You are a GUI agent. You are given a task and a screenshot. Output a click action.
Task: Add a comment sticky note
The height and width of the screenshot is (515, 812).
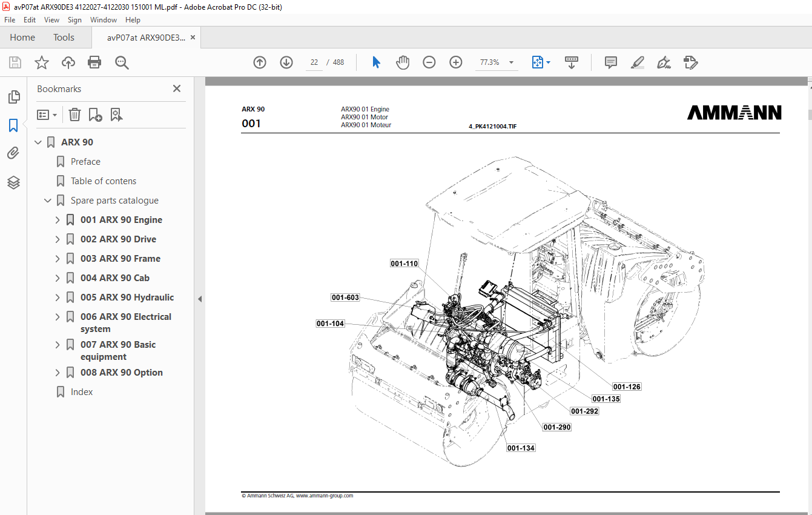tap(611, 62)
